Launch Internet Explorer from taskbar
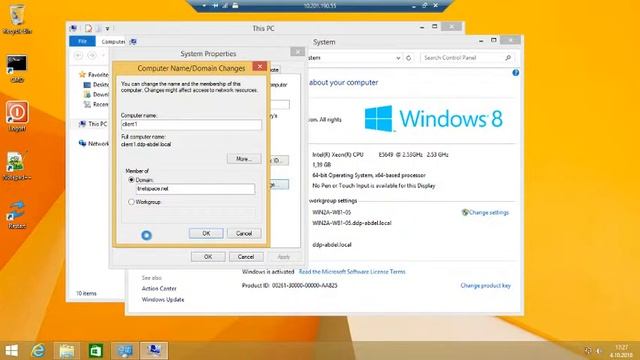 click(x=38, y=351)
